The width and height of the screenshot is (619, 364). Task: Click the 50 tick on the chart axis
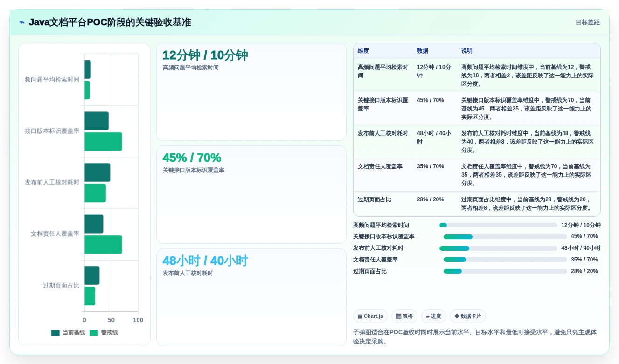point(111,320)
